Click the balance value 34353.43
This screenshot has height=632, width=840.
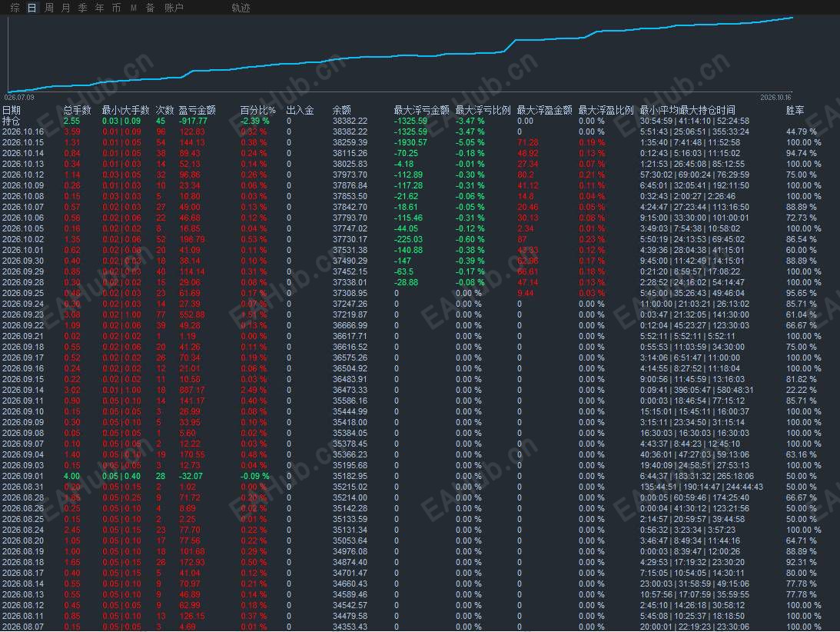point(350,627)
